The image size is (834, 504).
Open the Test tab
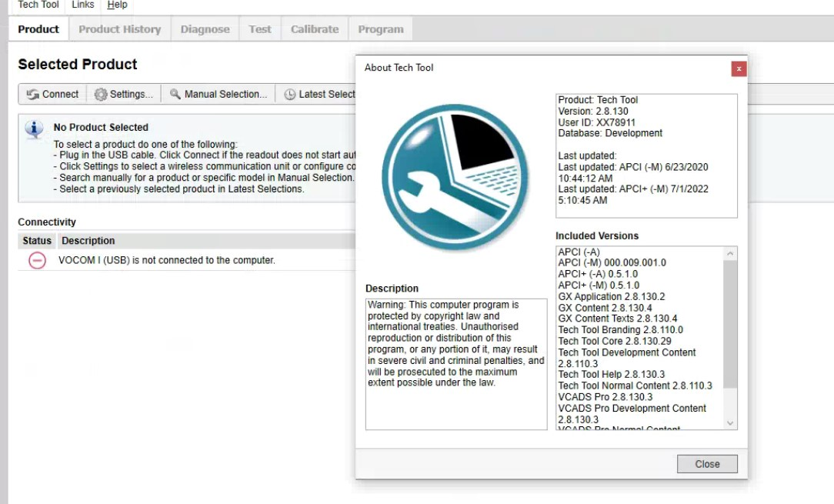(x=260, y=29)
